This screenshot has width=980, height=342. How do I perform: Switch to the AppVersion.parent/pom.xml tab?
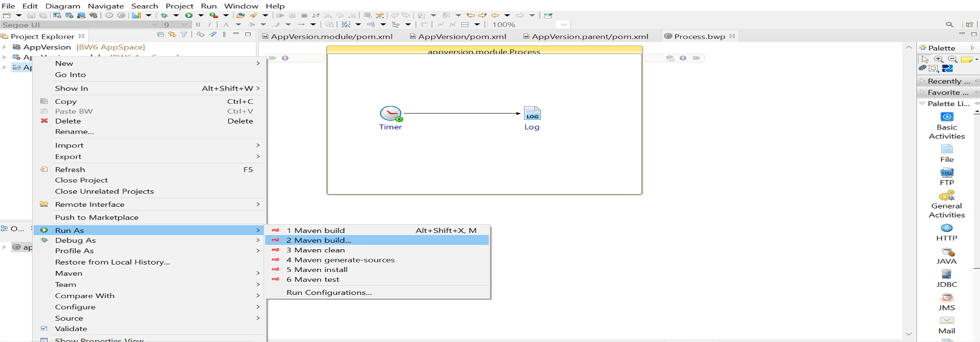point(590,37)
